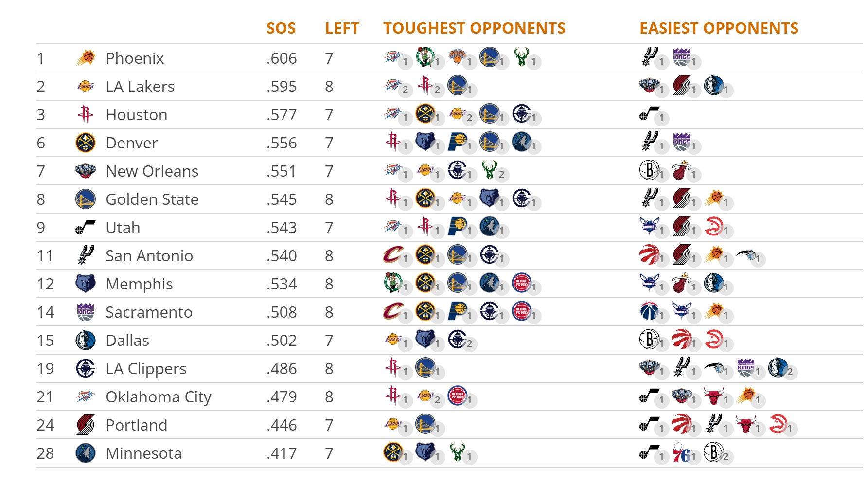Click the Utah Jazz logo in Houston's easiest opponents
The width and height of the screenshot is (868, 504).
649,113
